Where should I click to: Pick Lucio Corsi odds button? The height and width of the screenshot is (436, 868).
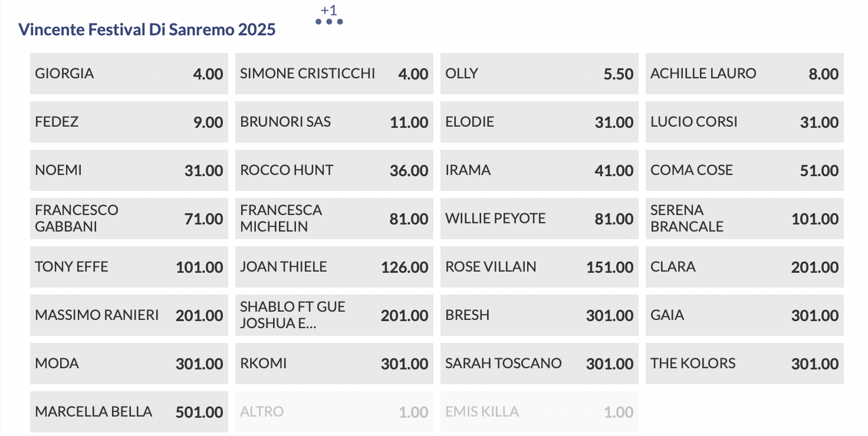point(744,122)
